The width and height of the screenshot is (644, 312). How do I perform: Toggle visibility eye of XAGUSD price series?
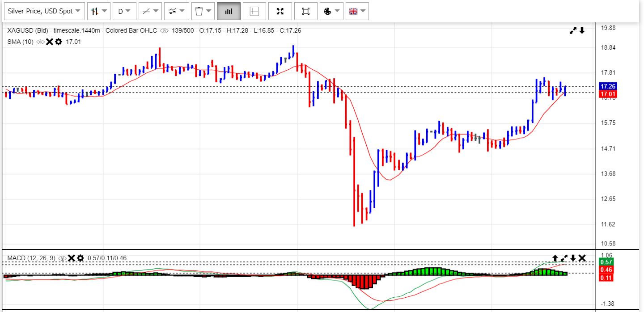[x=164, y=31]
